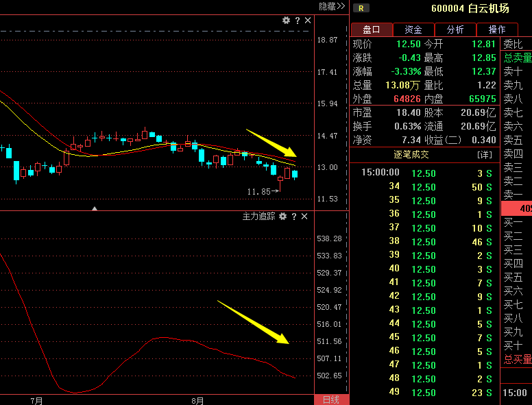
Task: Click the 逐笔成交 header label
Action: pos(411,155)
